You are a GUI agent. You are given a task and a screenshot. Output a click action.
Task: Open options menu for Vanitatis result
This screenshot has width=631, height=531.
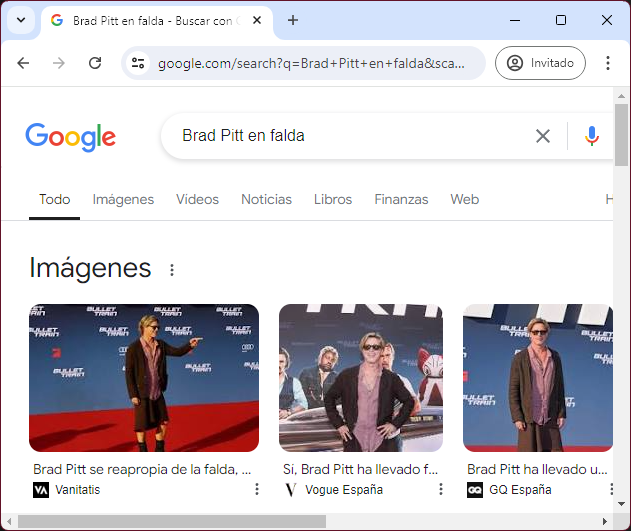point(257,489)
